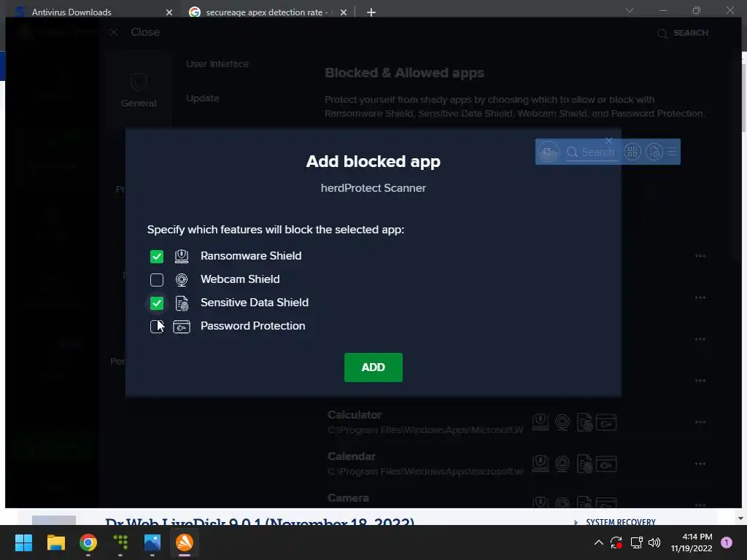Click the 45% circle in floating widget
The height and width of the screenshot is (560, 747).
tap(549, 152)
